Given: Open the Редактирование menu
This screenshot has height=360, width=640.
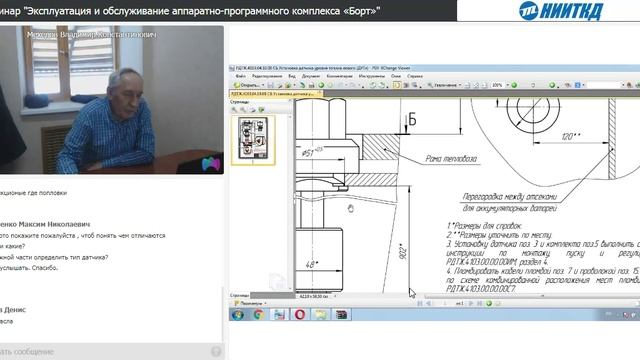Looking at the screenshot, I should click(x=267, y=76).
